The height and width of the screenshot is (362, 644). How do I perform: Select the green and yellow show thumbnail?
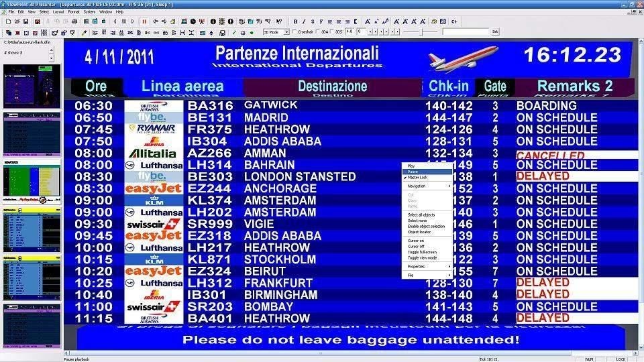32,180
